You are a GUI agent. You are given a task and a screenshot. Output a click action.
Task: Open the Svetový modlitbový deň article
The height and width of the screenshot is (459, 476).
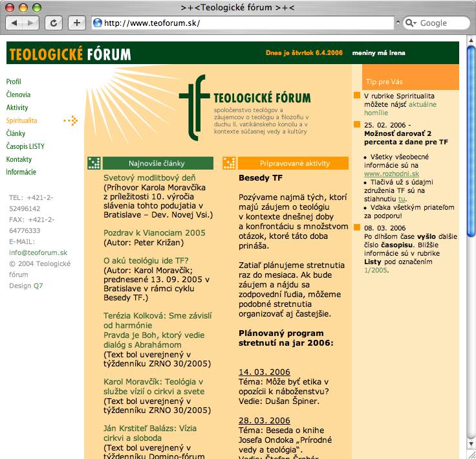[x=149, y=178]
